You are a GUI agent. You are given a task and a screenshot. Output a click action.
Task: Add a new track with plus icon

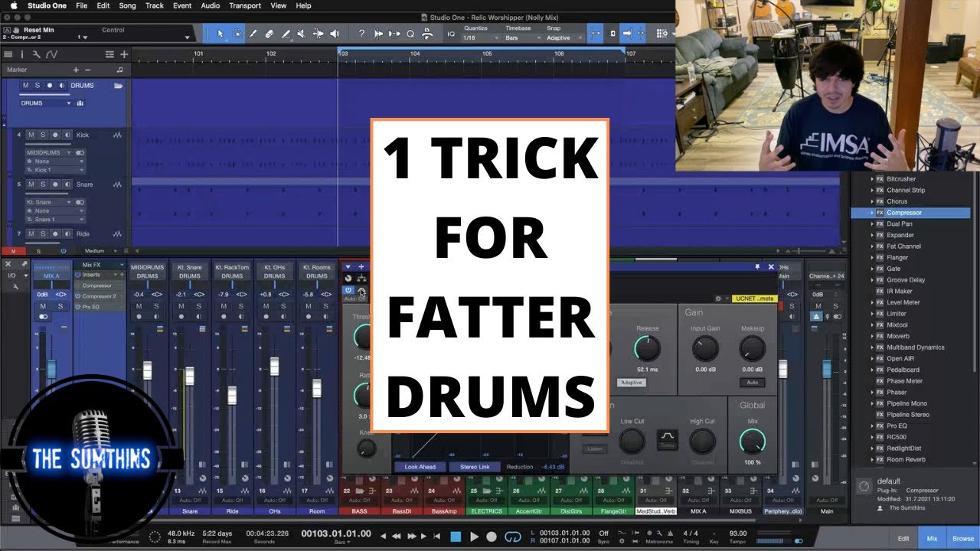tap(123, 54)
